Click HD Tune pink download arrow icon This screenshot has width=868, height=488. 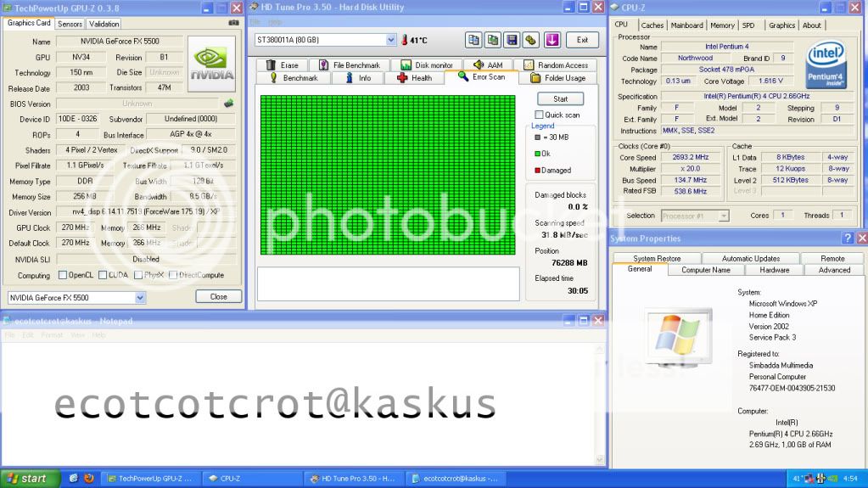tap(552, 40)
